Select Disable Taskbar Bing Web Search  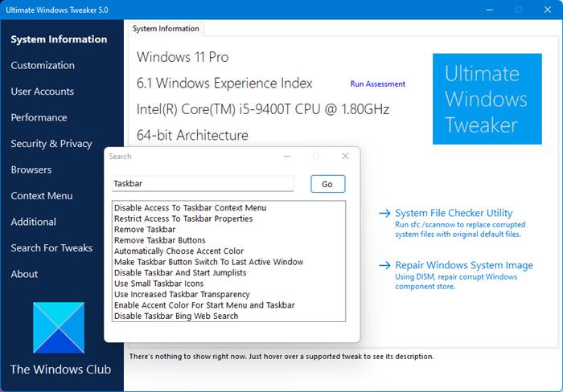pos(176,316)
